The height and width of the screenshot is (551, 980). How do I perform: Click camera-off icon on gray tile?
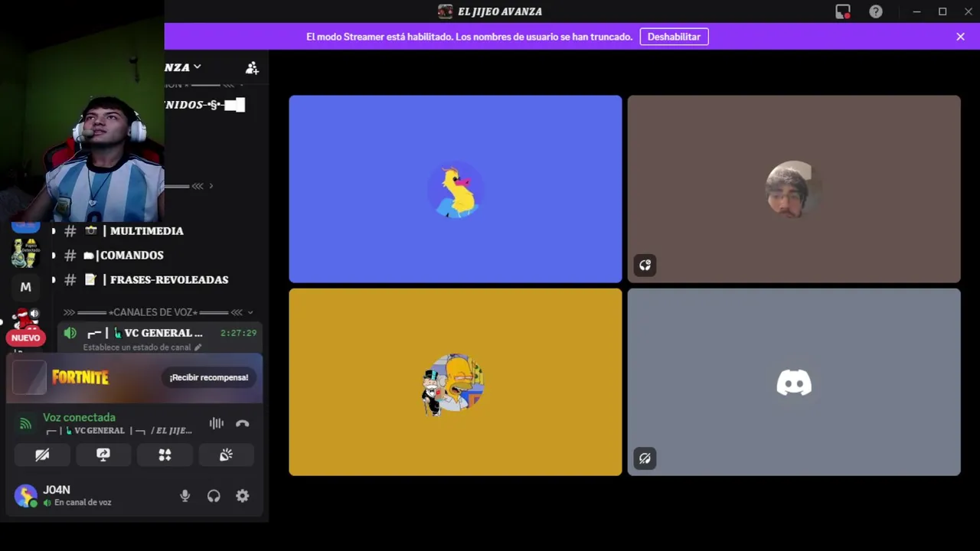(645, 458)
